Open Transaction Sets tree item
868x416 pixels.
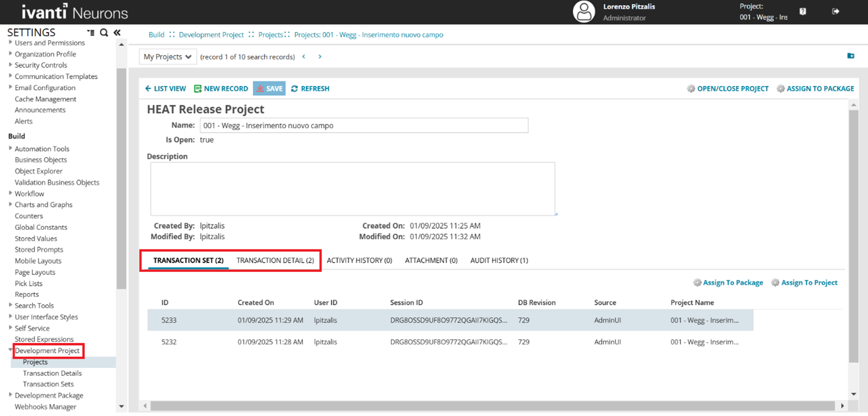(48, 384)
